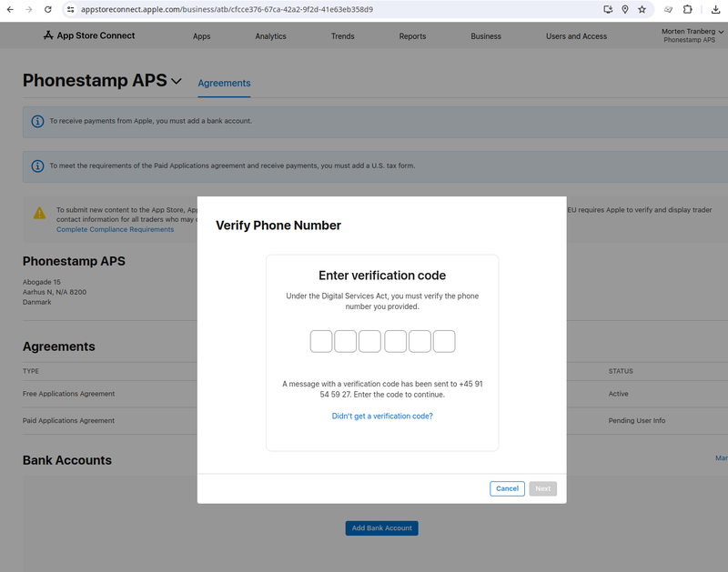Click the browser forward arrow
Image resolution: width=728 pixels, height=572 pixels.
pyautogui.click(x=29, y=9)
